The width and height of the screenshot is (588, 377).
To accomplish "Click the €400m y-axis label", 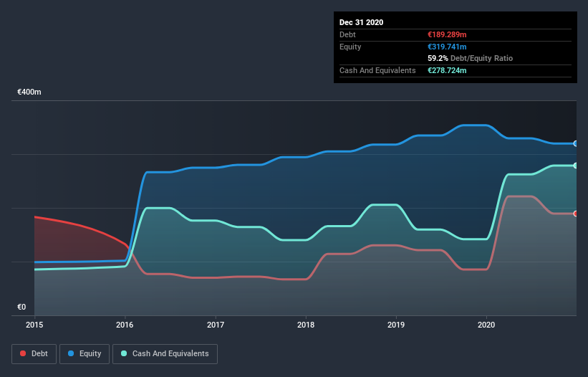I will pos(29,92).
